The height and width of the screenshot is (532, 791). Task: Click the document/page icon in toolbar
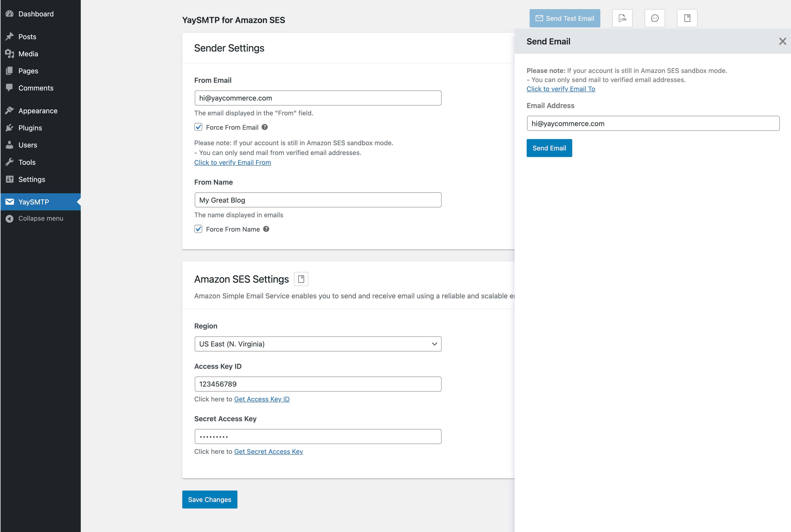[x=687, y=18]
